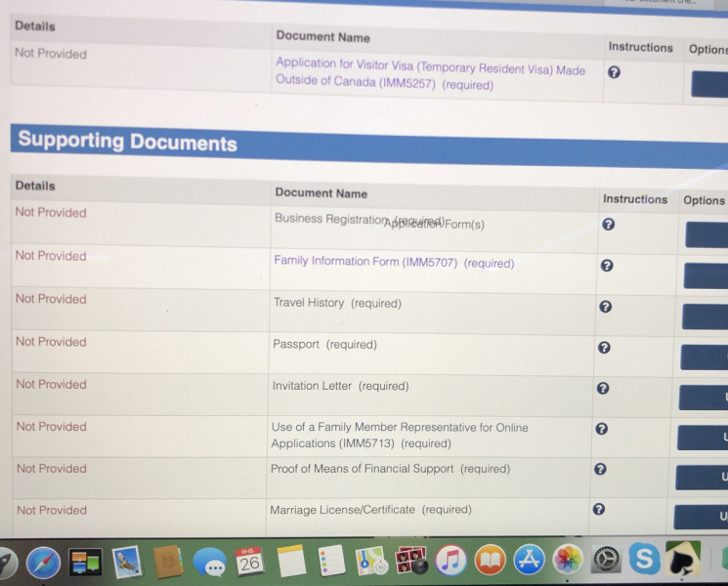The image size is (728, 586).
Task: Open System Preferences gear in dock
Action: tap(606, 560)
